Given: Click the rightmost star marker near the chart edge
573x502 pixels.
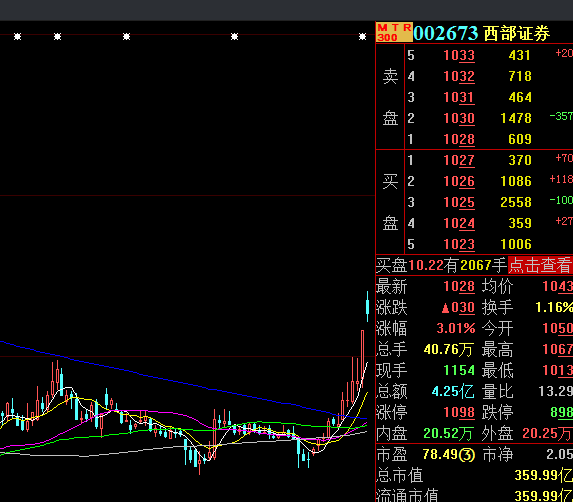Looking at the screenshot, I should (363, 37).
